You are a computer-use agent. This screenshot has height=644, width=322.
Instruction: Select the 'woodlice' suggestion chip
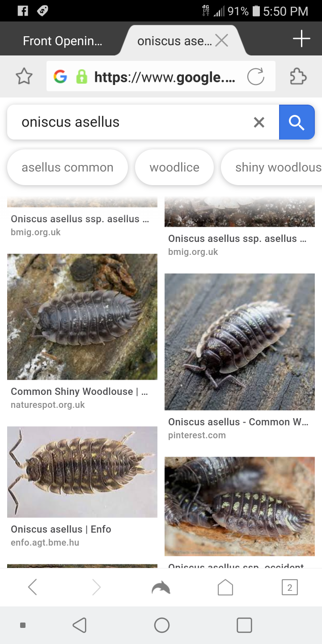(174, 167)
